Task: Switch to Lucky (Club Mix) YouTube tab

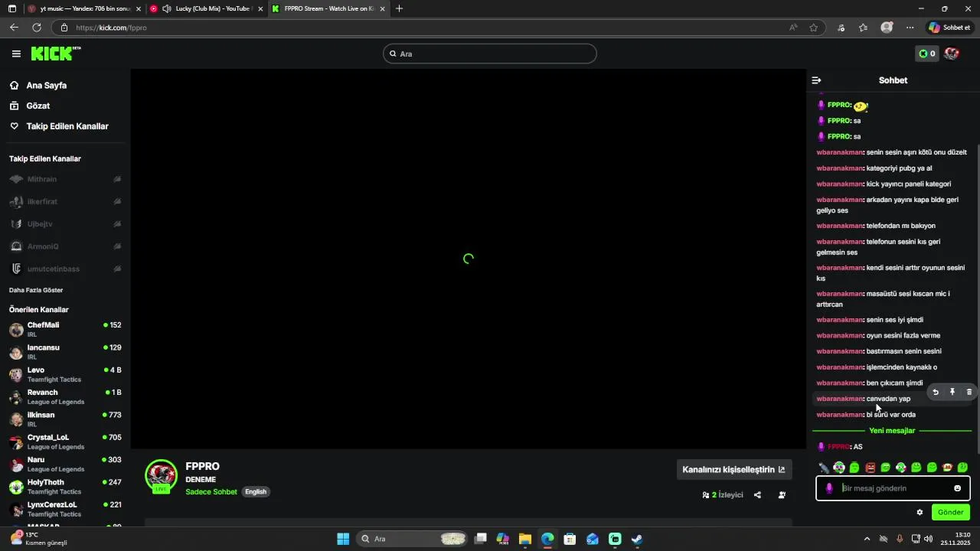Action: 207,8
